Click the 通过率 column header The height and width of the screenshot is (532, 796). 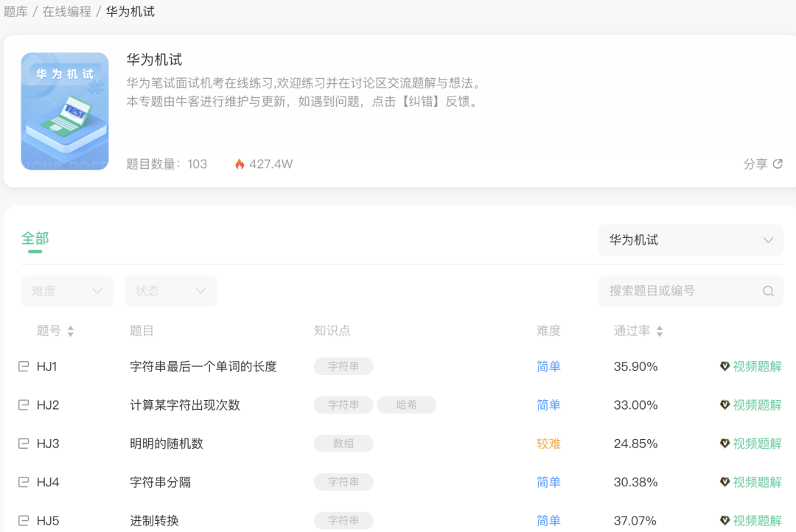632,331
